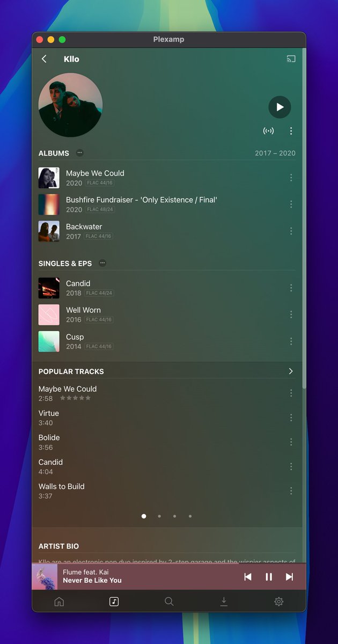338x644 pixels.
Task: Click the ARTIST BIO heading
Action: 58,546
